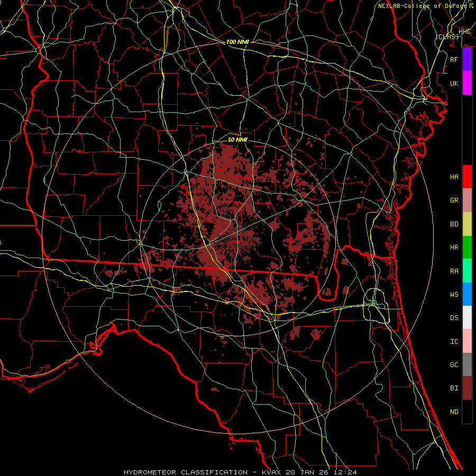
Task: Click the 100 NMI range ring label
Action: [237, 42]
